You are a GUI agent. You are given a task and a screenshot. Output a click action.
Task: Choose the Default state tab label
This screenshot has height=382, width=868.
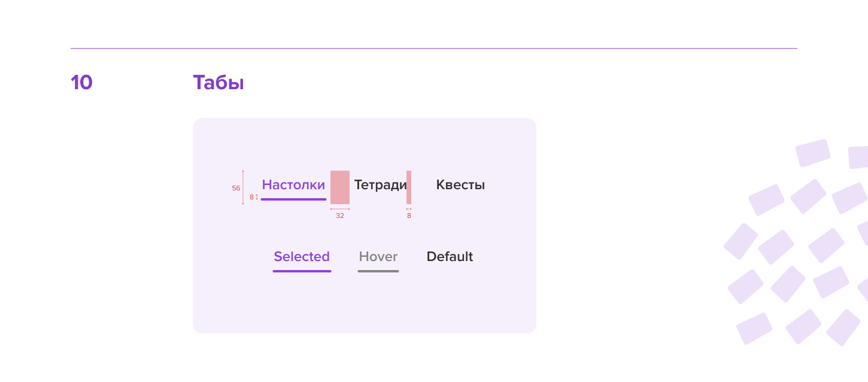click(x=450, y=257)
